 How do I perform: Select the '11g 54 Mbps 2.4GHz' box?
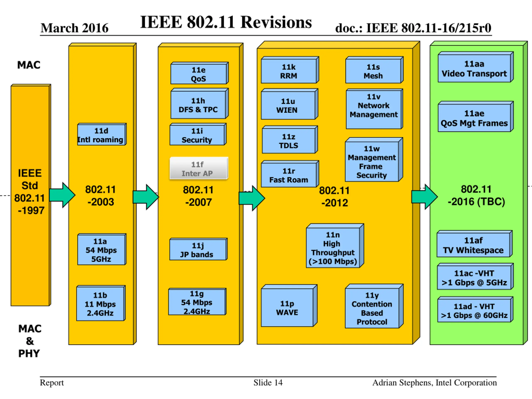click(197, 302)
